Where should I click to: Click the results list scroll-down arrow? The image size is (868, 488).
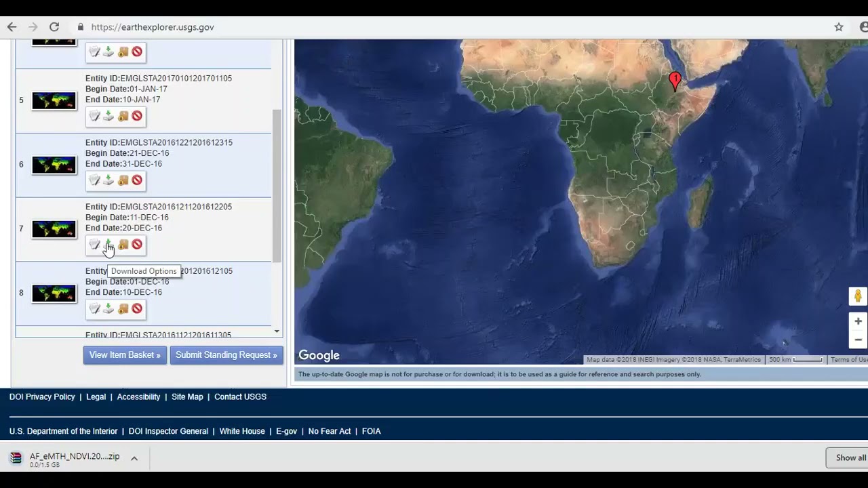click(x=277, y=331)
